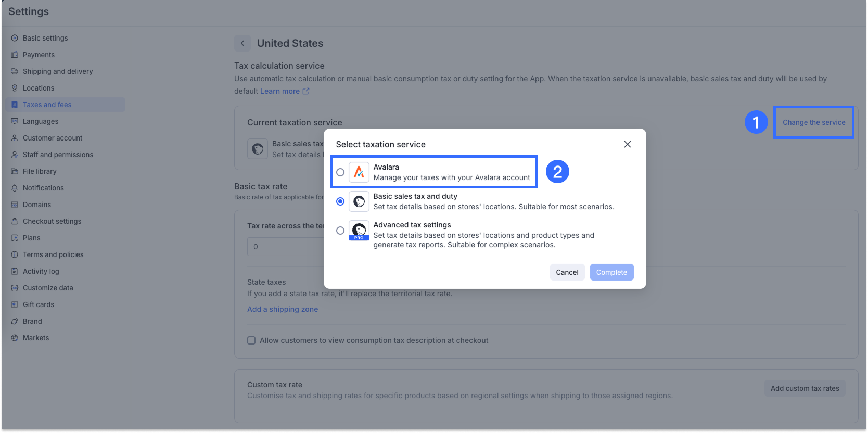Click the Shipping and delivery truck icon
This screenshot has width=868, height=433.
[x=15, y=71]
